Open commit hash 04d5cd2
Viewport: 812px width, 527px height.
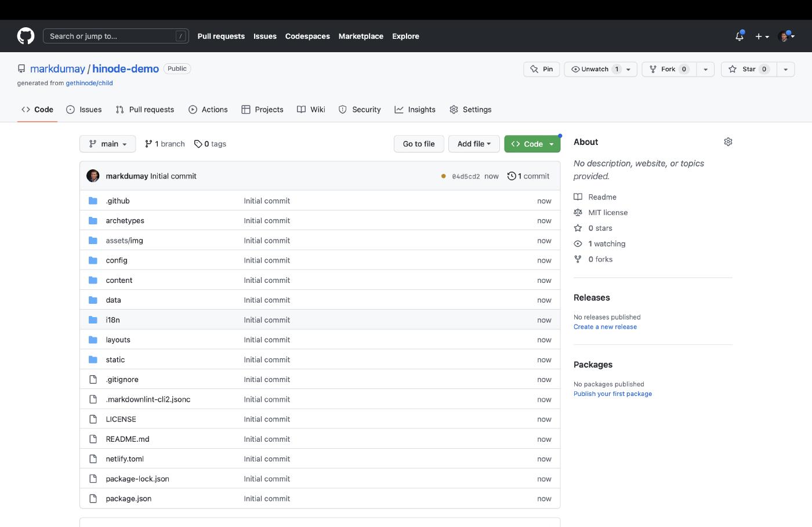click(x=466, y=176)
